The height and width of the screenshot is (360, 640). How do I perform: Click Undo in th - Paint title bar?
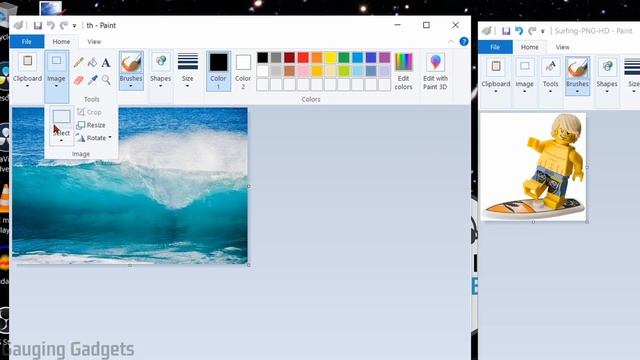coord(51,25)
